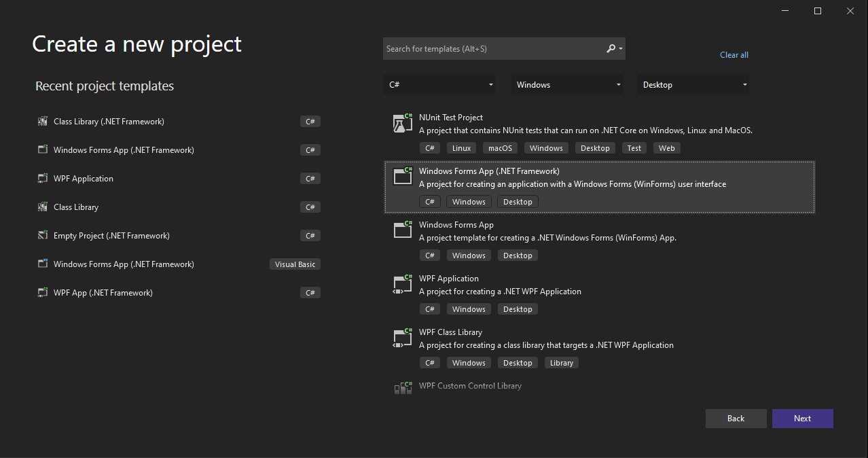Click C# tag beside recent Empty Project (.NET Framework)
Image resolution: width=868 pixels, height=458 pixels.
(x=310, y=236)
